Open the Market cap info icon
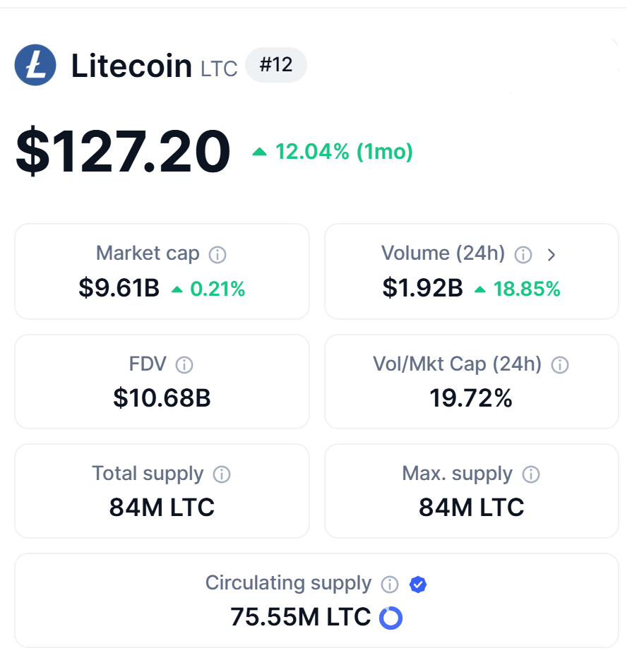This screenshot has height=665, width=644. coord(217,255)
